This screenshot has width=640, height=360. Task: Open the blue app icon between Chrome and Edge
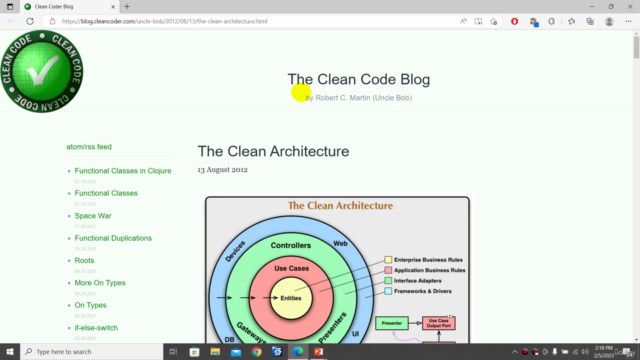(277, 351)
